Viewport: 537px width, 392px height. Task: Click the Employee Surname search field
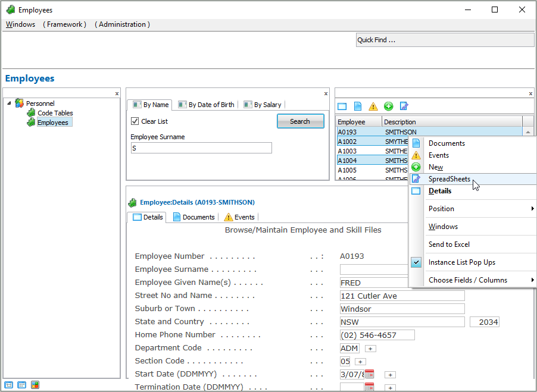point(201,148)
